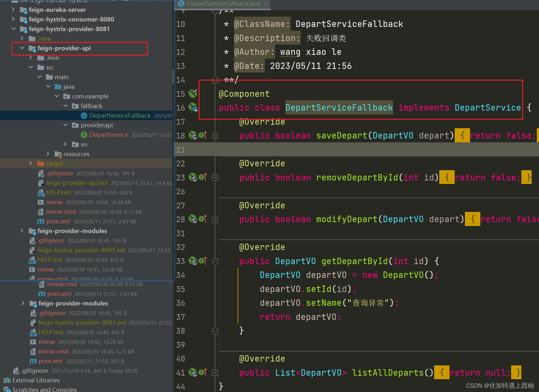Collapse getDepartById method on line 33
This screenshot has height=392, width=539.
pos(215,262)
